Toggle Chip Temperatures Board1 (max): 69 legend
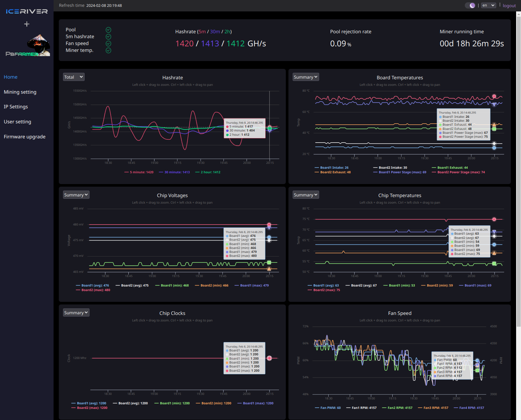This screenshot has width=521, height=420. 475,286
